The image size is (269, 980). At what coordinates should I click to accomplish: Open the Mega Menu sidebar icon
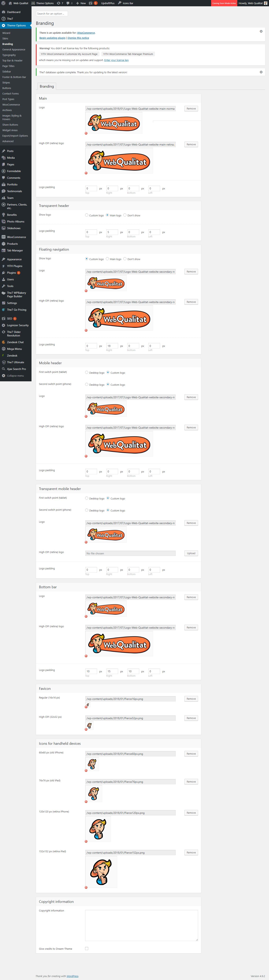(x=3, y=349)
